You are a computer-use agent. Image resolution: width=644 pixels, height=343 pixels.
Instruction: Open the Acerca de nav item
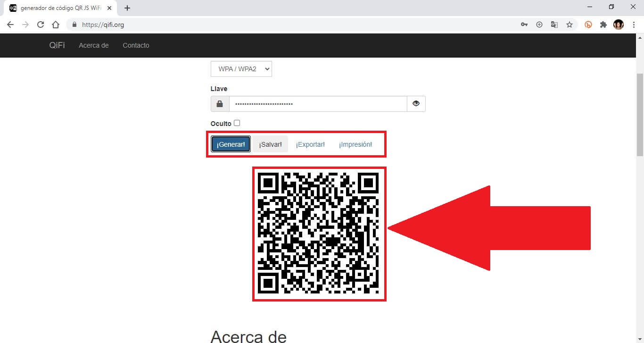point(94,45)
